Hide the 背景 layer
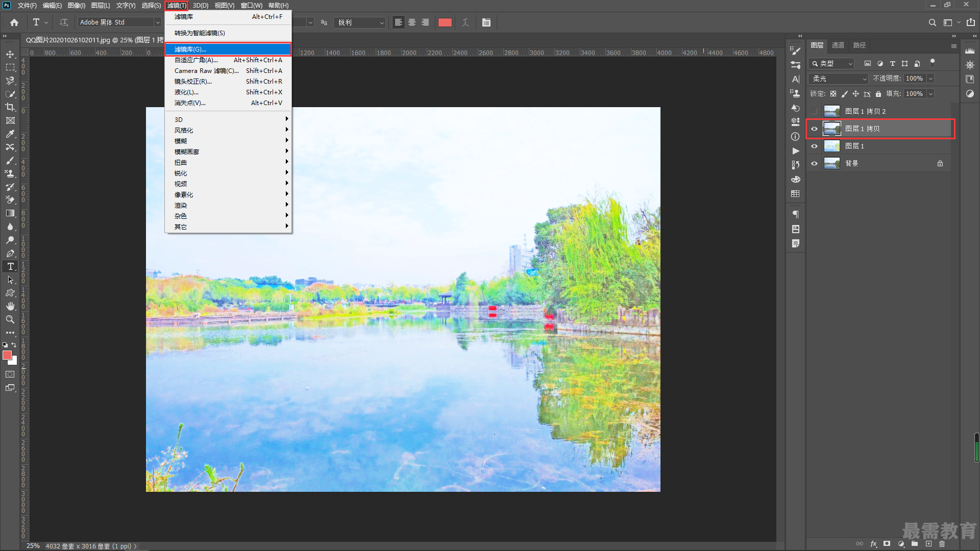Image resolution: width=980 pixels, height=551 pixels. tap(814, 163)
